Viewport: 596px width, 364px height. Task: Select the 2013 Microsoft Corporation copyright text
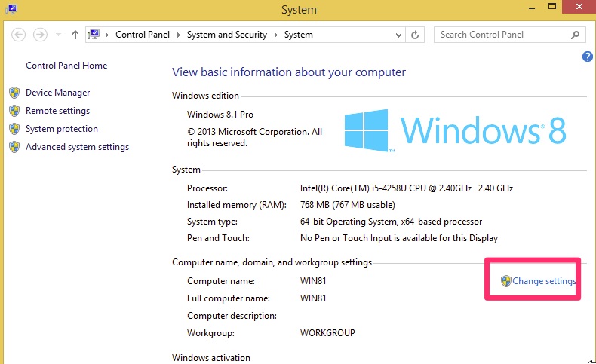pos(254,137)
